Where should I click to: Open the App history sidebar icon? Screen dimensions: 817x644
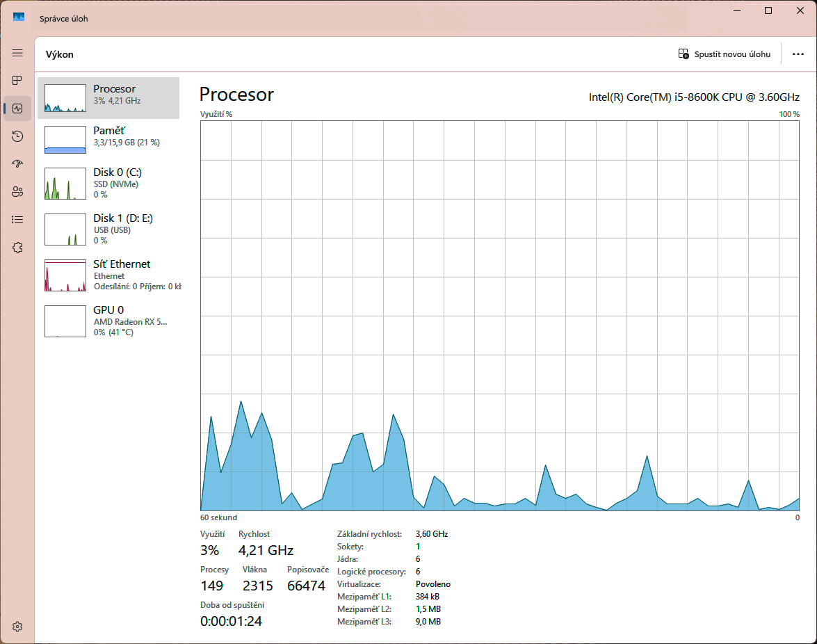tap(17, 136)
